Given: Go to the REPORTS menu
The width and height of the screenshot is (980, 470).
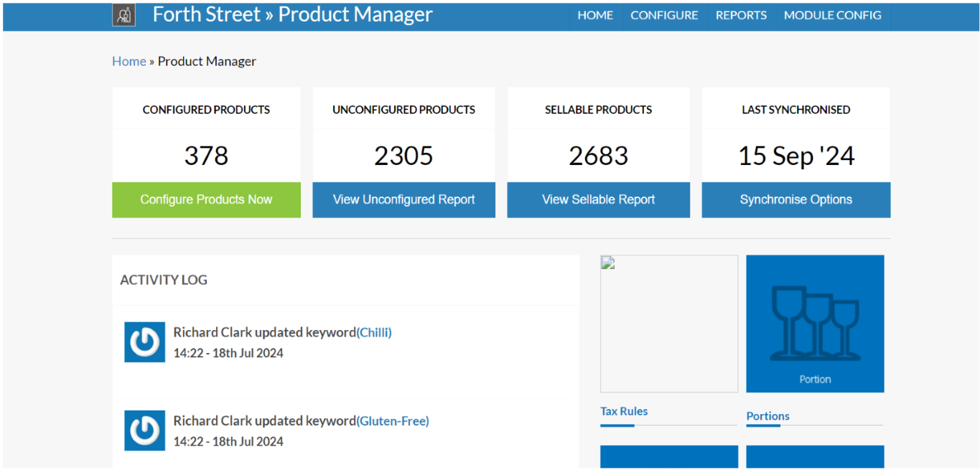Looking at the screenshot, I should pyautogui.click(x=741, y=15).
